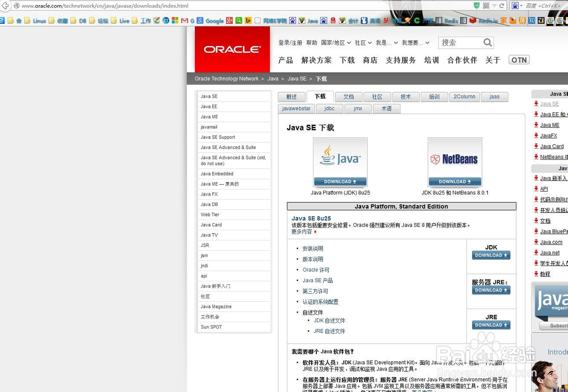The width and height of the screenshot is (568, 392).
Task: Switch to the 2Column tab
Action: point(465,96)
